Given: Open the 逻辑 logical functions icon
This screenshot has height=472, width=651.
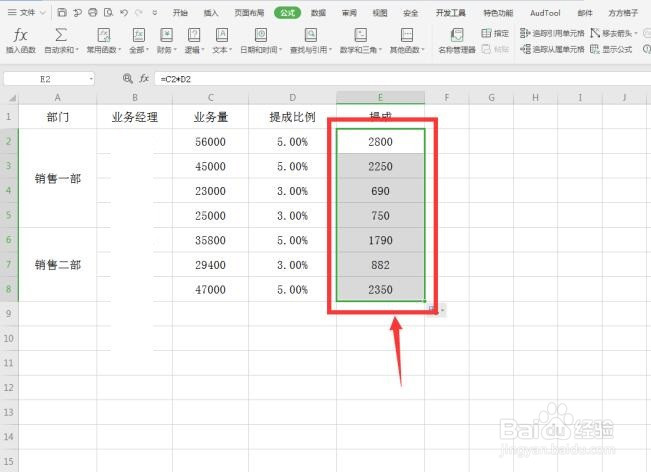Looking at the screenshot, I should [x=194, y=35].
